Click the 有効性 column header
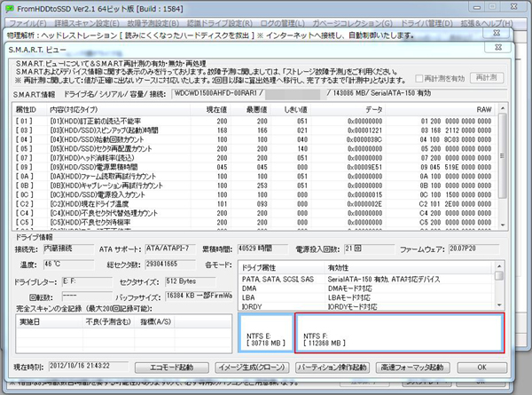Screen dimensions: 532x395 (x=409, y=268)
